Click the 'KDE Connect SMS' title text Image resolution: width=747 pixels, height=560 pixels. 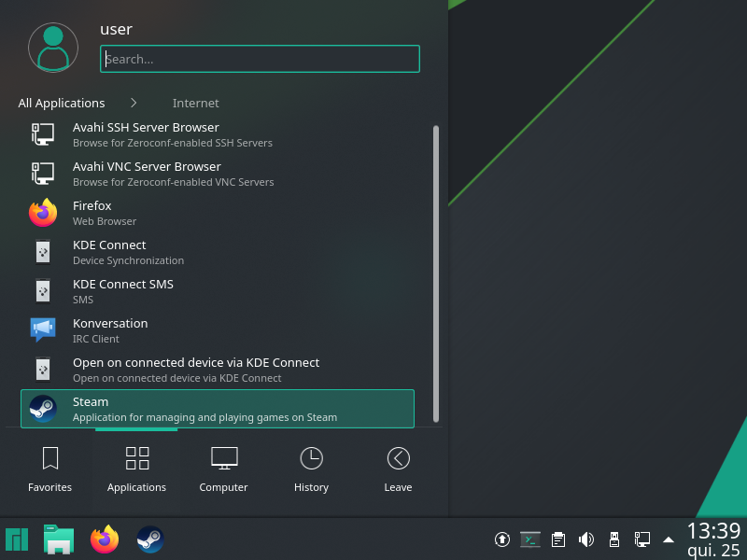[123, 285]
